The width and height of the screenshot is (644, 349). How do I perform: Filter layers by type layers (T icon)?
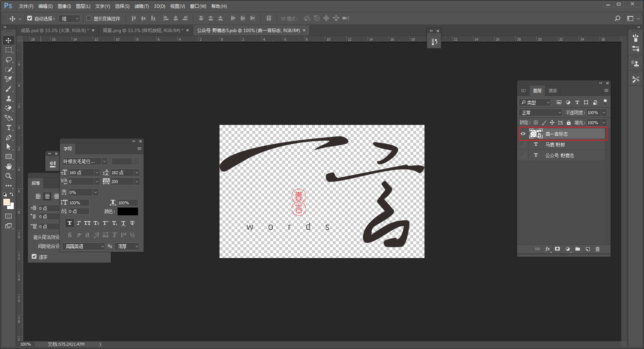(577, 102)
